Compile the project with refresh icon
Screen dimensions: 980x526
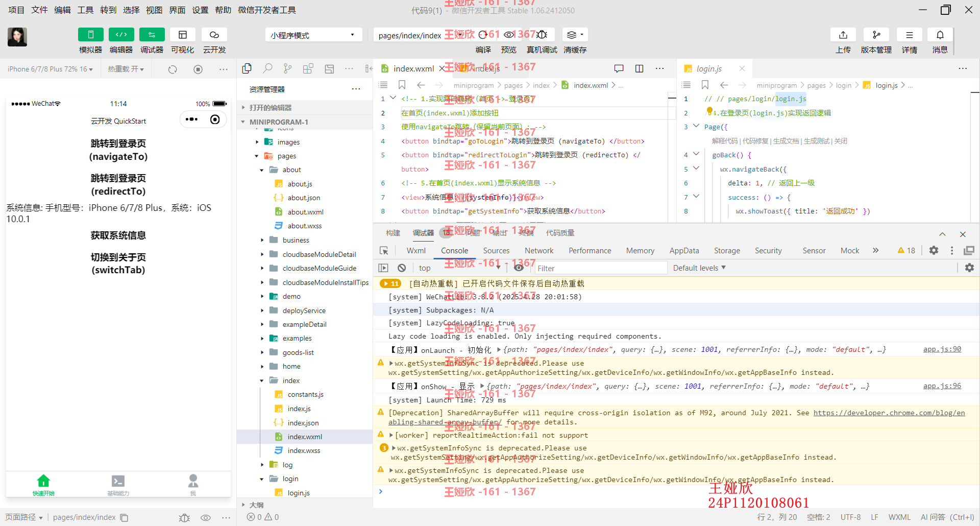click(x=482, y=35)
